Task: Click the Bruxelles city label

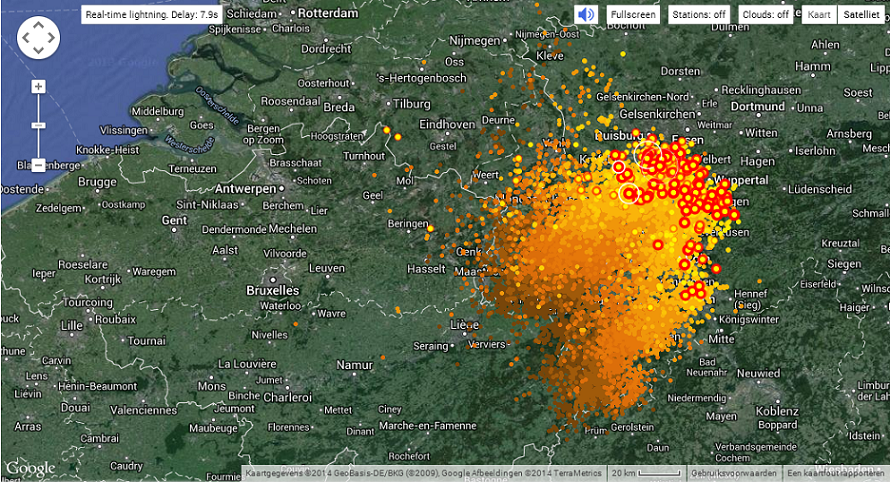Action: 272,290
